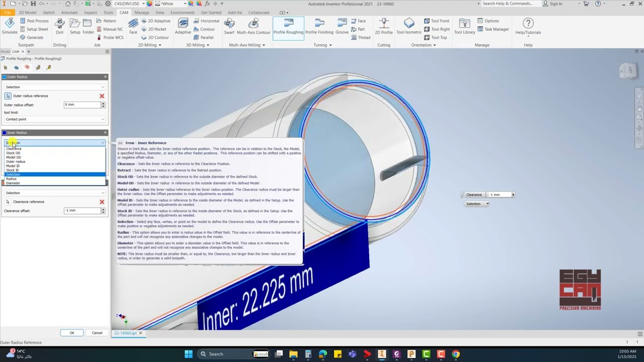644x362 pixels.
Task: Confirm the operation with OK
Action: click(x=72, y=333)
